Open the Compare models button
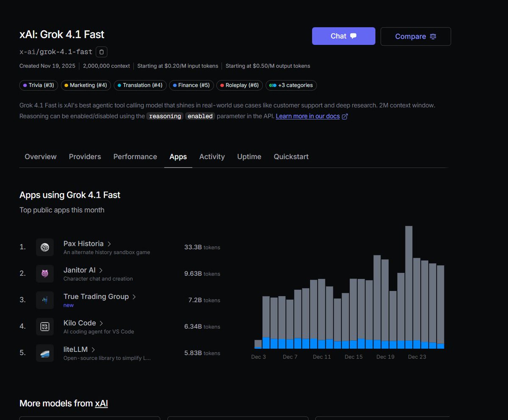The image size is (508, 420). [x=416, y=36]
